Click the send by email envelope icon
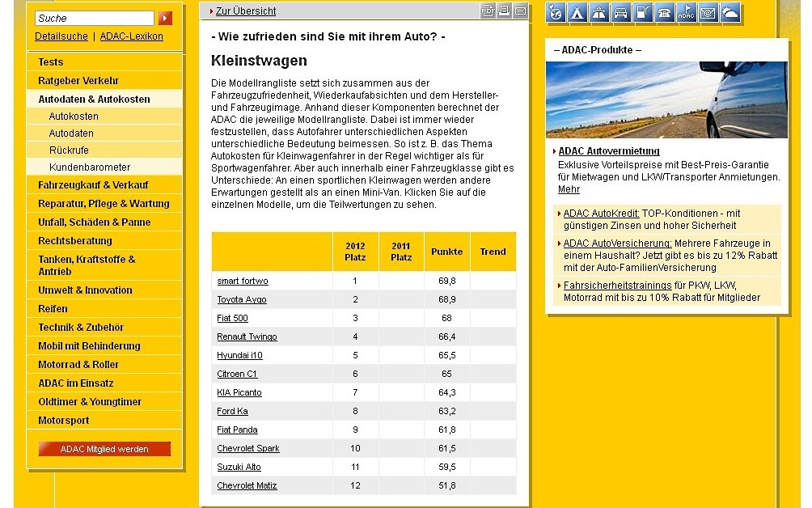This screenshot has width=812, height=508. 520,11
